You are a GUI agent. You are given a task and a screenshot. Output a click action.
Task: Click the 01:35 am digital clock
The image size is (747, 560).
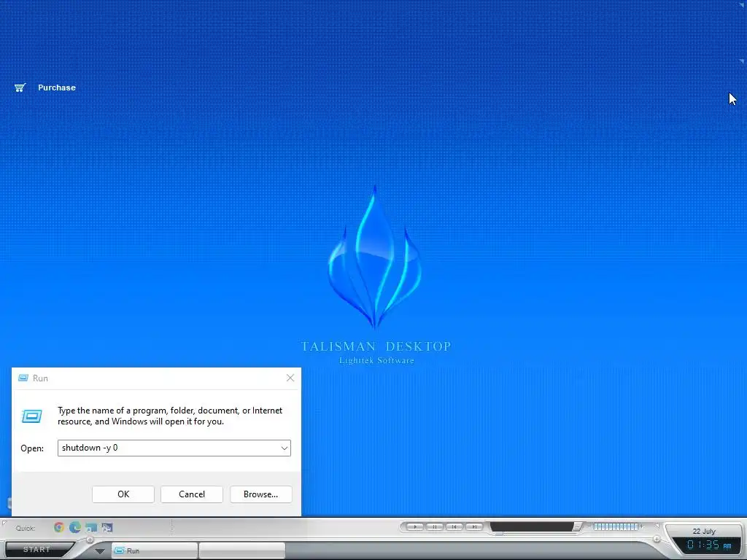pos(709,545)
